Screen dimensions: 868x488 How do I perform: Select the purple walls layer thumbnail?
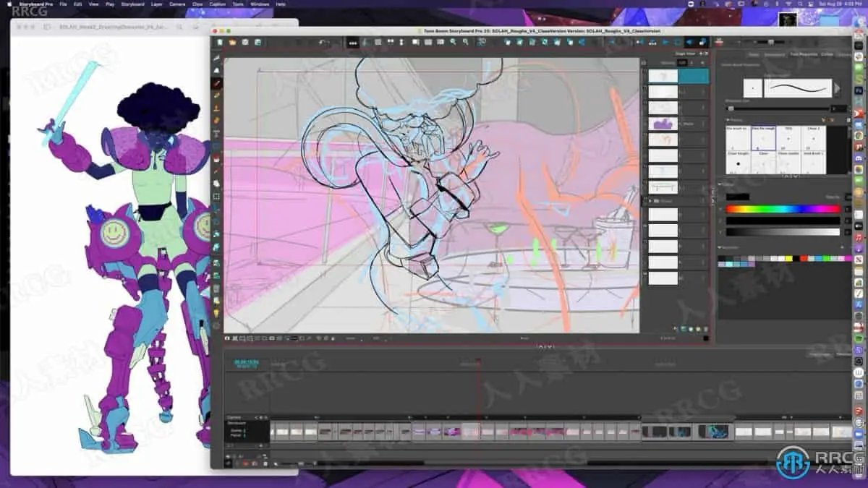[663, 124]
